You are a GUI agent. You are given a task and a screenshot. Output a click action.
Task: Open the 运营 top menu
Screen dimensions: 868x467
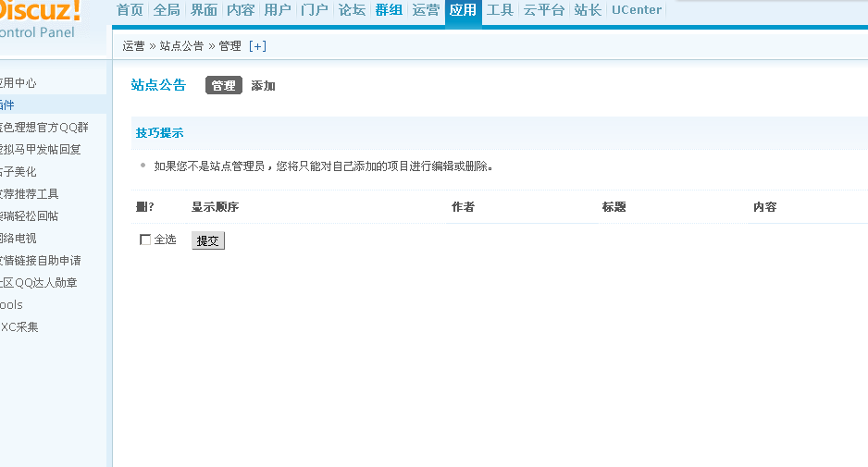pos(426,10)
